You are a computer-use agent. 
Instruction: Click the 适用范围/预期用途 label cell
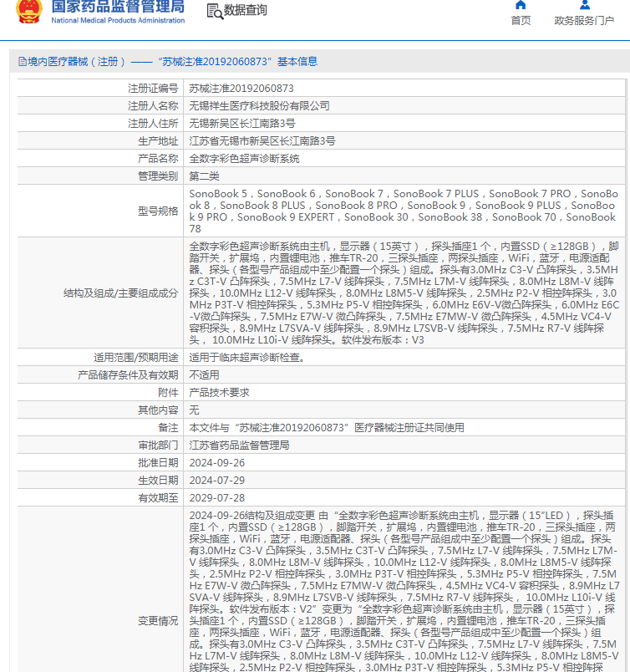click(100, 358)
